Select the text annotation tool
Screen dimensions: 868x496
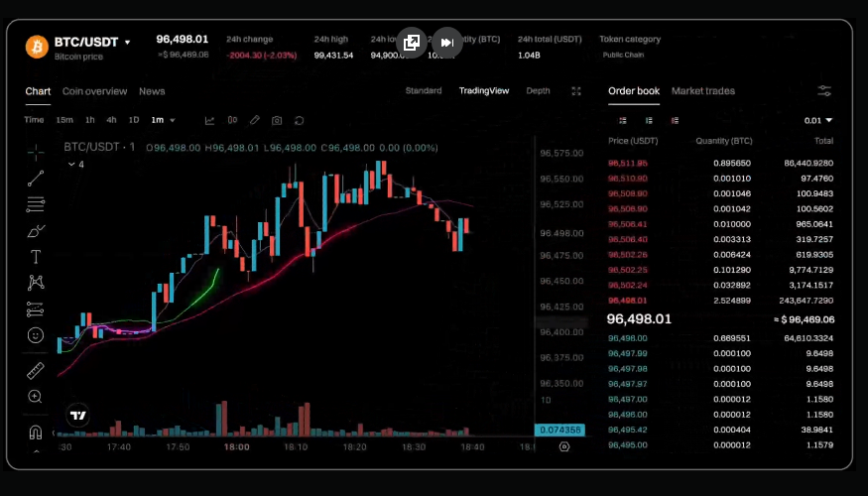[36, 257]
